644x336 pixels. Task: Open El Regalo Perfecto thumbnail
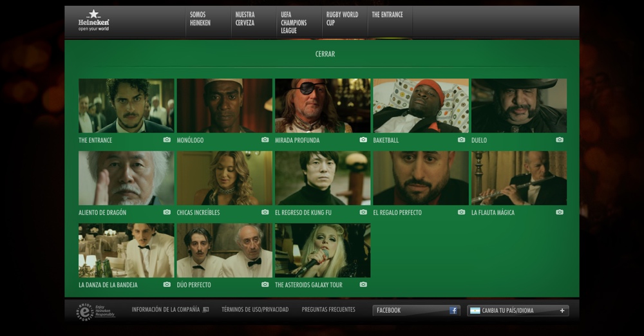421,178
